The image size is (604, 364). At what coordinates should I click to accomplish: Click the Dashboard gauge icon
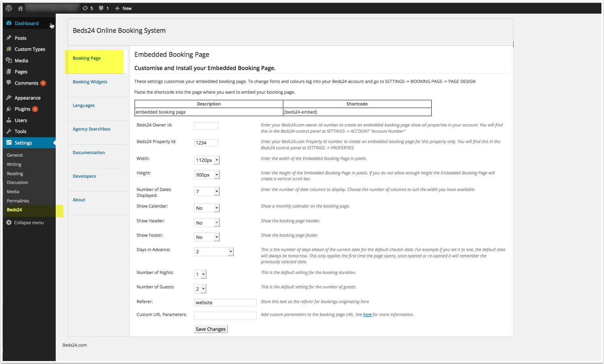[9, 23]
